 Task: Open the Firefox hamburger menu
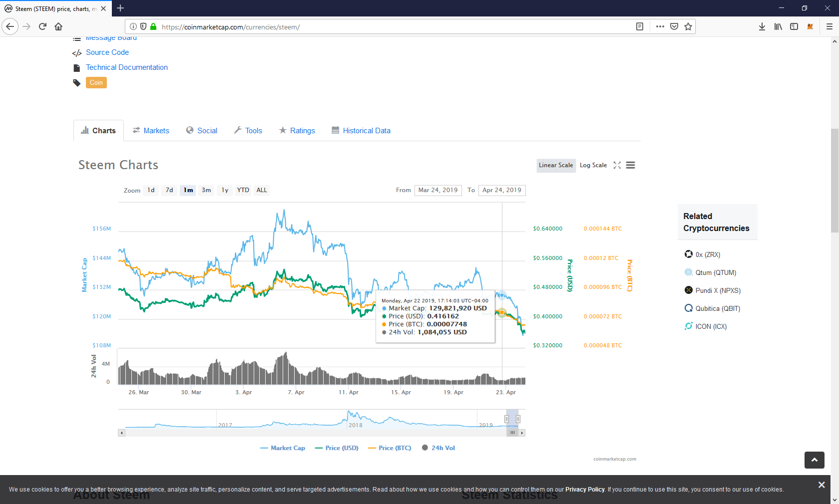(x=830, y=26)
